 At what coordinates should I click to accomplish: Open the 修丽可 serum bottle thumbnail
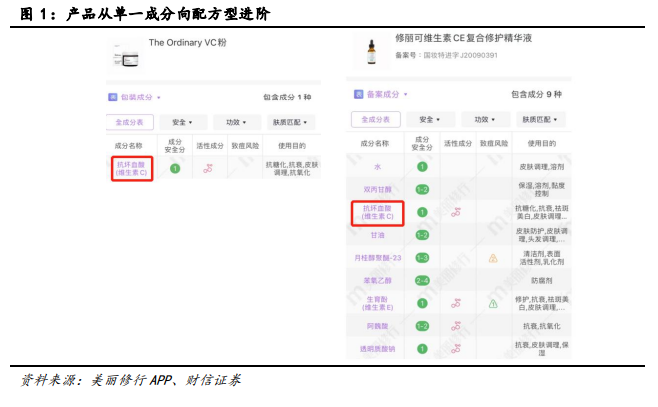pos(371,52)
